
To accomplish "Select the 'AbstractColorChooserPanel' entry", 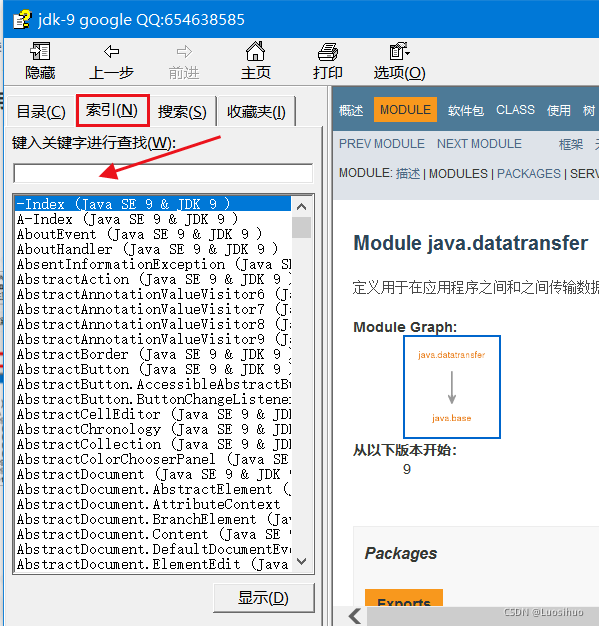I will 153,459.
